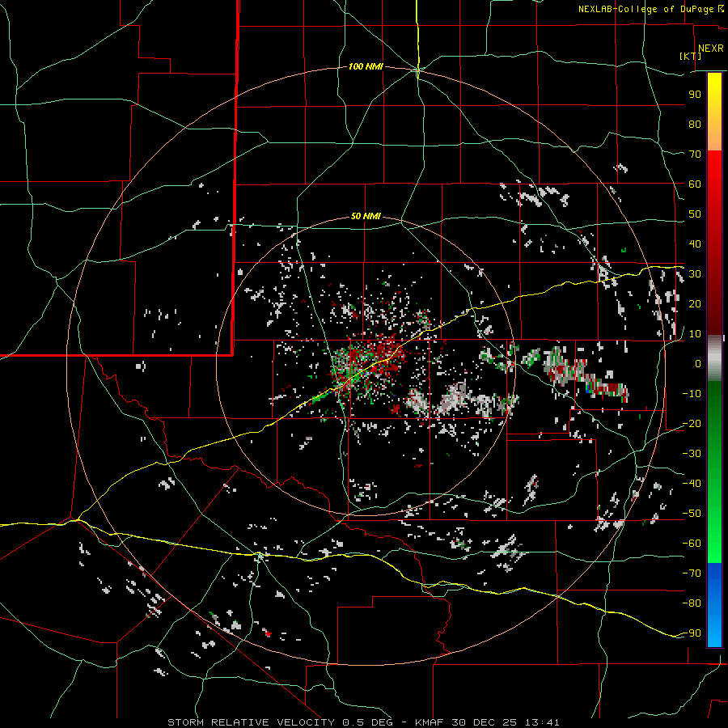Click the positive 60 knot scale value
The width and height of the screenshot is (728, 728).
(x=695, y=184)
